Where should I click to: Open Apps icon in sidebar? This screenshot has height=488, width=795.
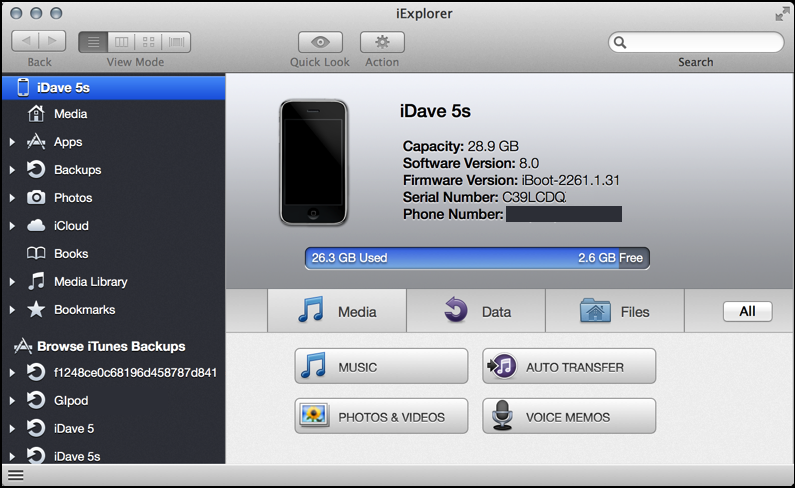(x=35, y=142)
